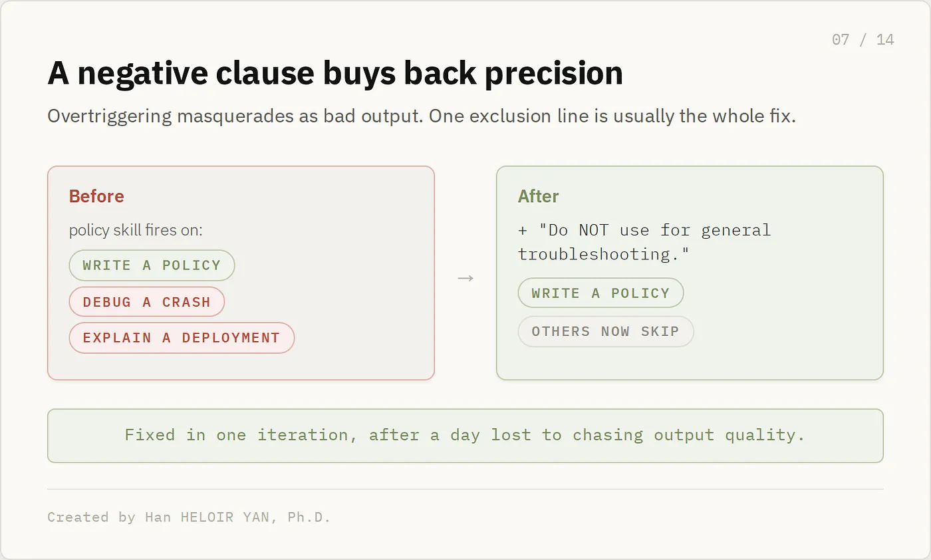Click the grey OTHERS NOW SKIP pill

(606, 331)
